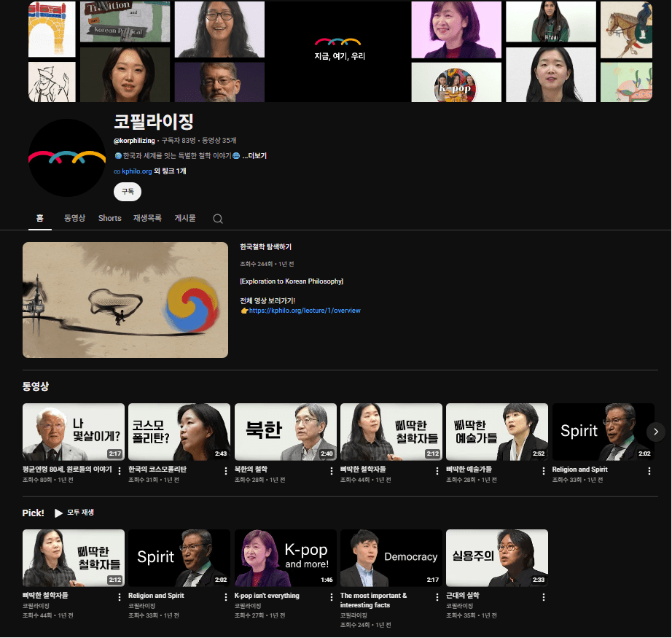The image size is (672, 638).
Task: Open Spirit thumbnail in Pick! row
Action: click(179, 558)
